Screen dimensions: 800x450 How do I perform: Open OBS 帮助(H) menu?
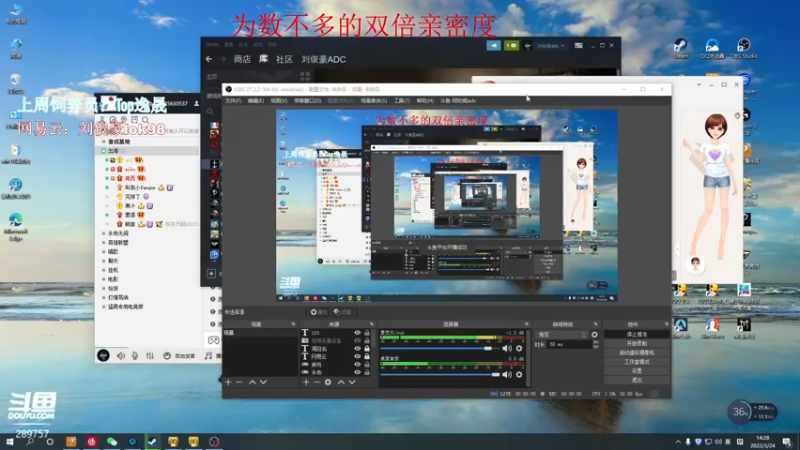click(424, 101)
